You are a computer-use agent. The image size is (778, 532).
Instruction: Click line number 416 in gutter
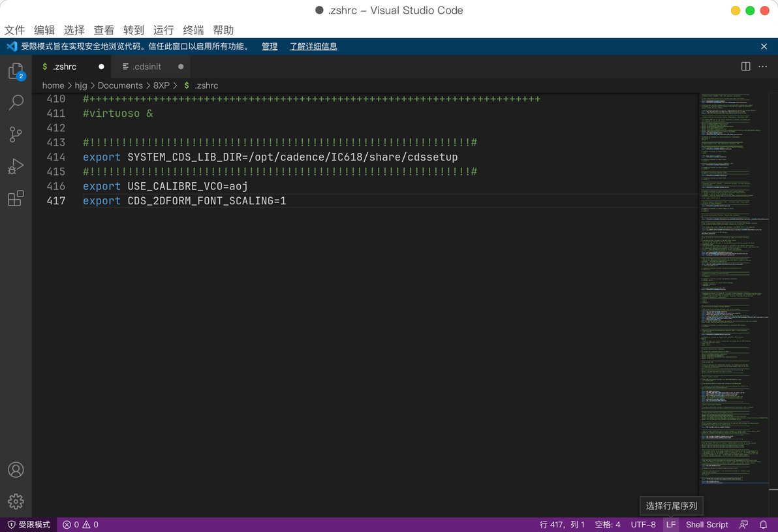coord(55,186)
